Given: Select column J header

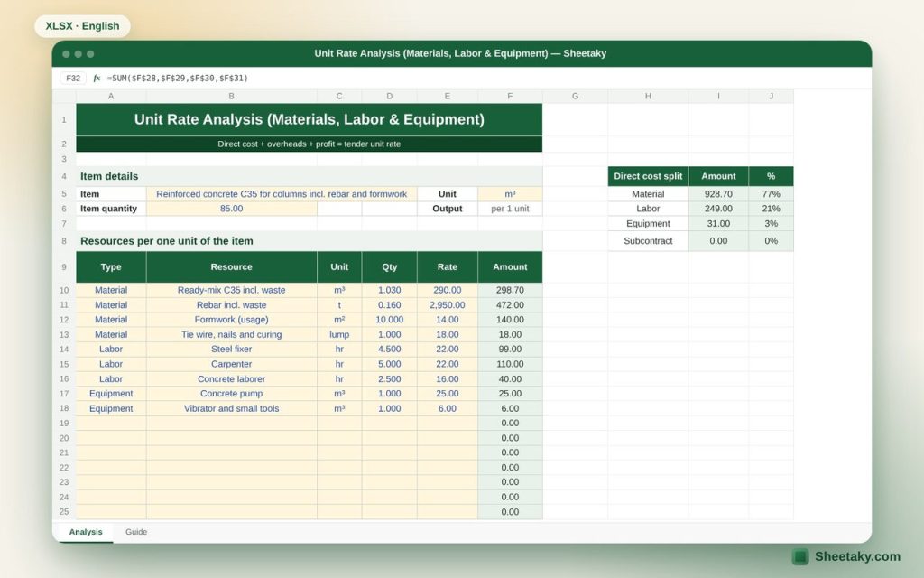Looking at the screenshot, I should 771,96.
